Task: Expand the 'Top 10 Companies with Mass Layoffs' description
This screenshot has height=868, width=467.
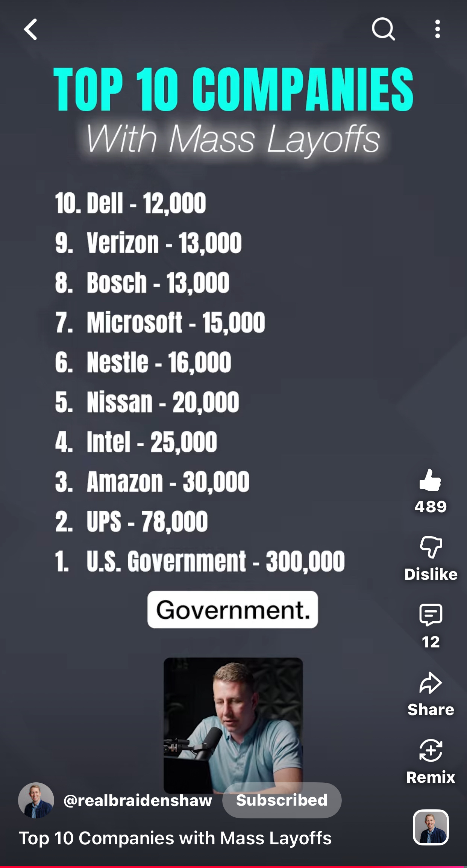Action: tap(175, 838)
